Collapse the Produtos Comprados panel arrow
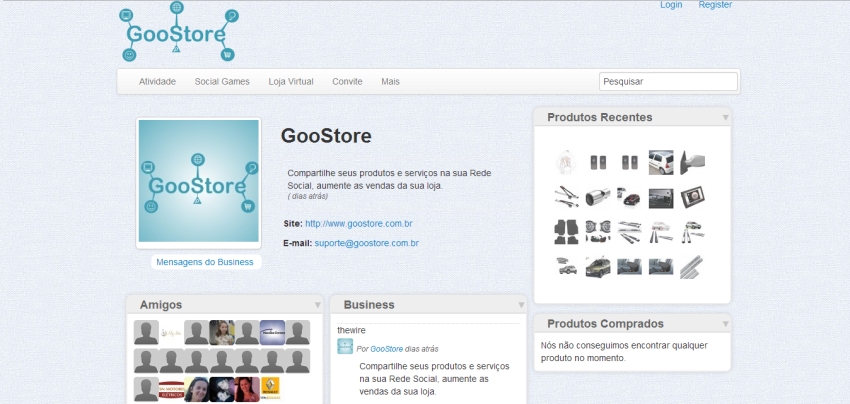Image resolution: width=850 pixels, height=404 pixels. [x=725, y=324]
